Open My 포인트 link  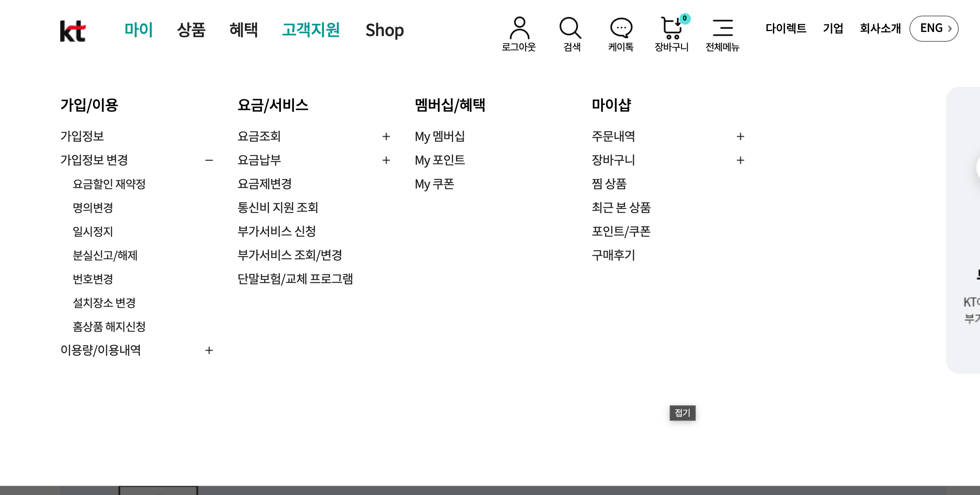[x=440, y=160]
